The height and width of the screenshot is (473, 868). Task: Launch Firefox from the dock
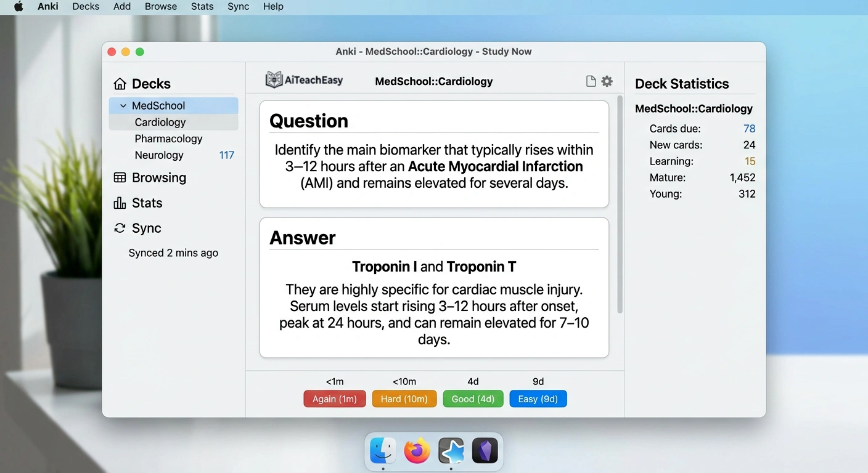pos(417,451)
